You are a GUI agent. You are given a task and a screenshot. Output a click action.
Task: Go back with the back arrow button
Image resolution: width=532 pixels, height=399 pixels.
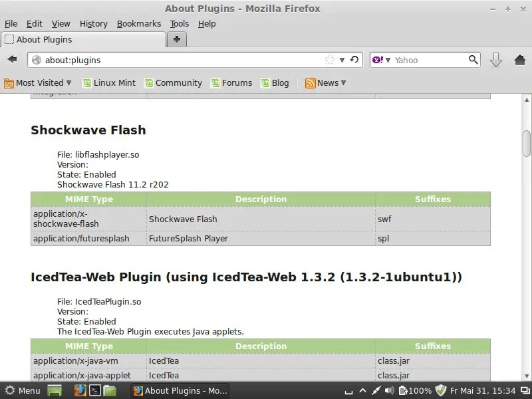12,60
